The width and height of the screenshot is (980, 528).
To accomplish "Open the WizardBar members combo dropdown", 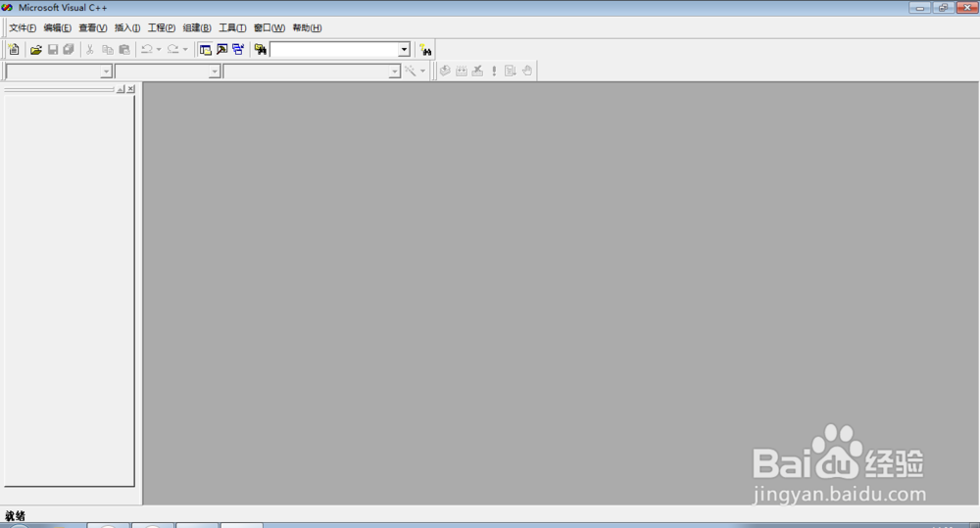I will coord(394,72).
